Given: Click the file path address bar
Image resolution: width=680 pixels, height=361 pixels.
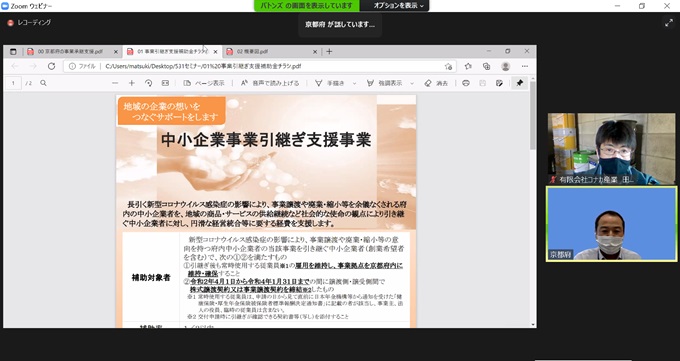Looking at the screenshot, I should click(x=260, y=66).
